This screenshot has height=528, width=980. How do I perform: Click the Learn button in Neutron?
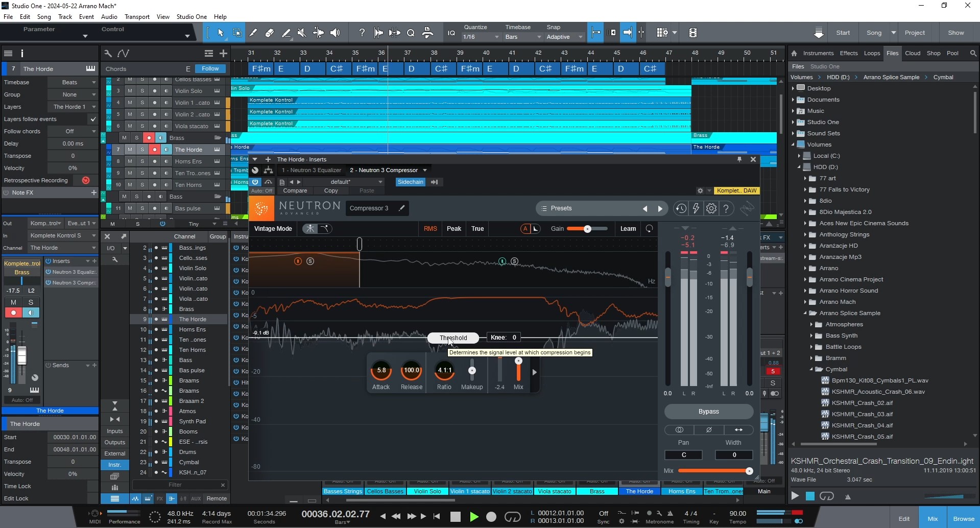pos(628,229)
